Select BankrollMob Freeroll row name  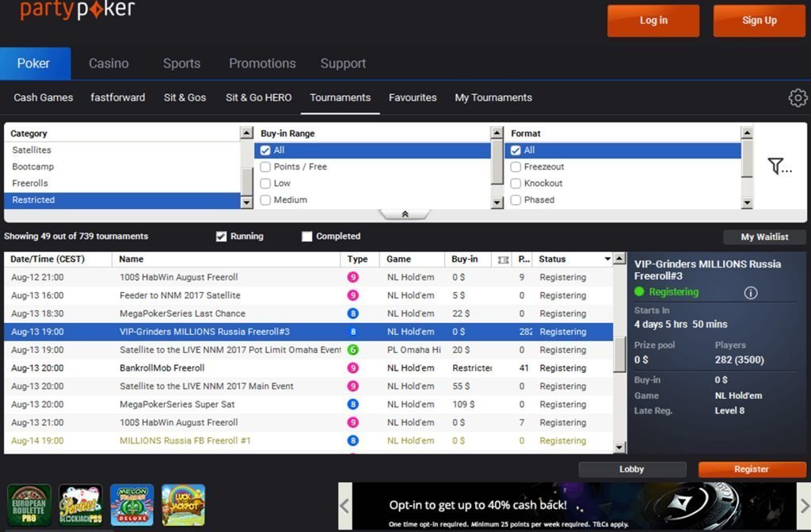tap(162, 368)
